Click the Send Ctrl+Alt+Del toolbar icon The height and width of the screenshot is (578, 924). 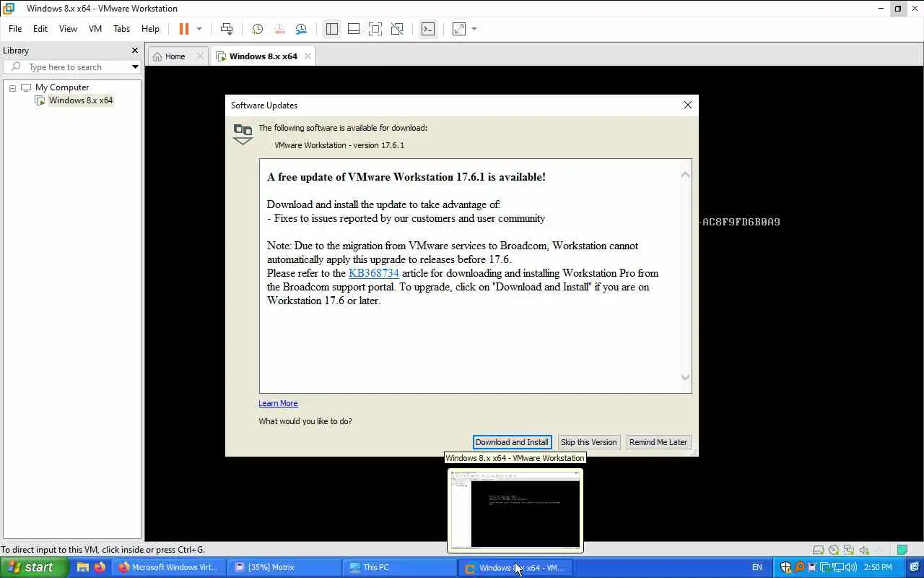pyautogui.click(x=227, y=29)
